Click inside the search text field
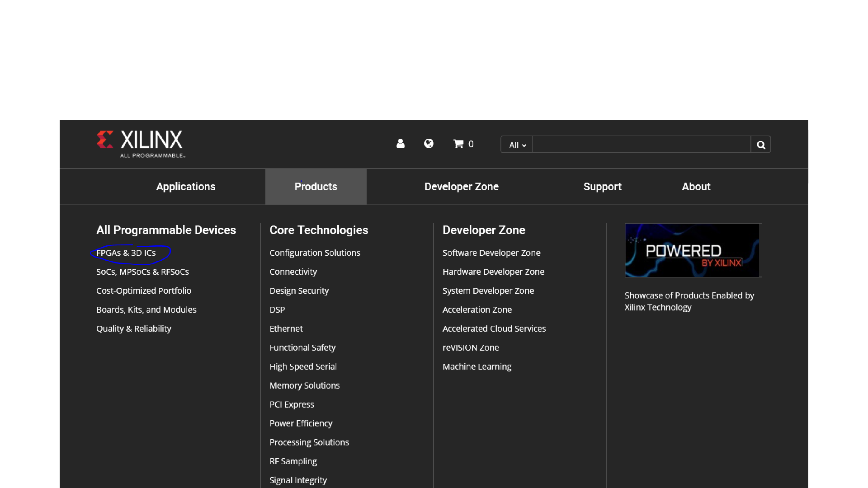 641,145
